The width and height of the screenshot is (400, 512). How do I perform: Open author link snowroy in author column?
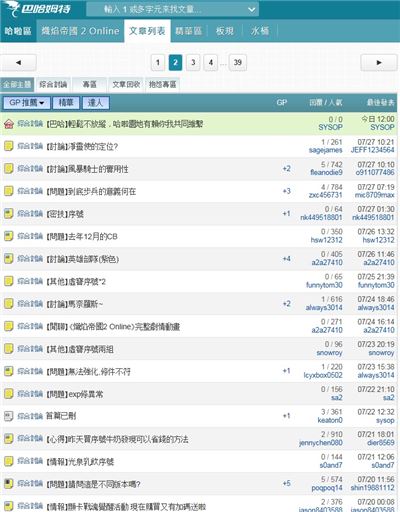[329, 353]
